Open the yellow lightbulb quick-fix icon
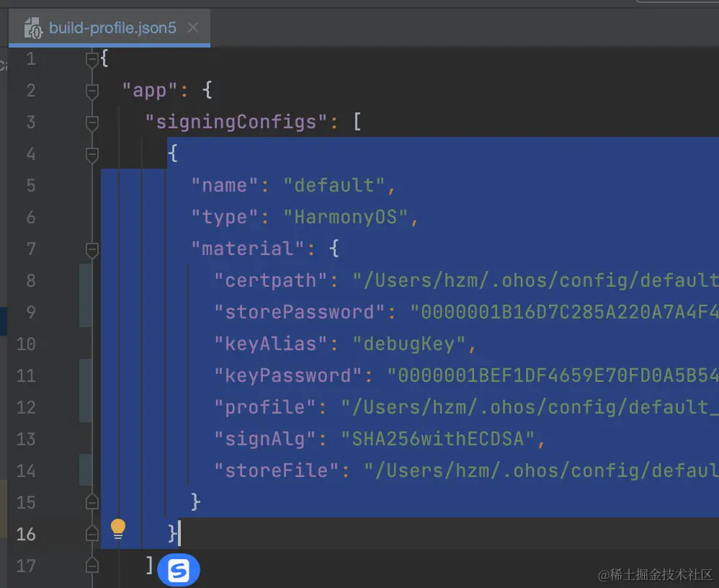719x588 pixels. [x=118, y=530]
